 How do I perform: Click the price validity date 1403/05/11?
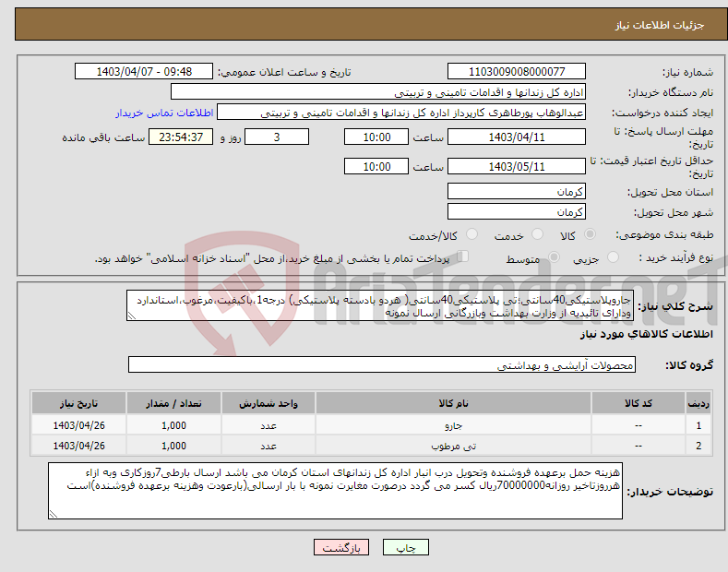click(517, 166)
